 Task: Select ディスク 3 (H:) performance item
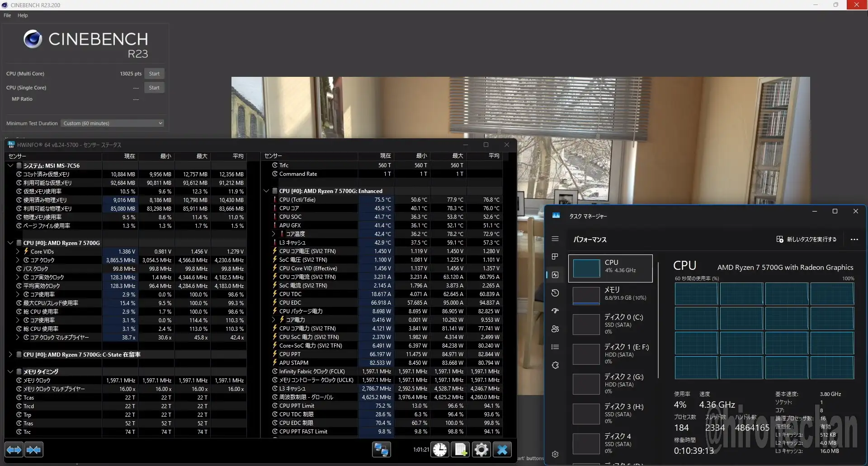[610, 413]
